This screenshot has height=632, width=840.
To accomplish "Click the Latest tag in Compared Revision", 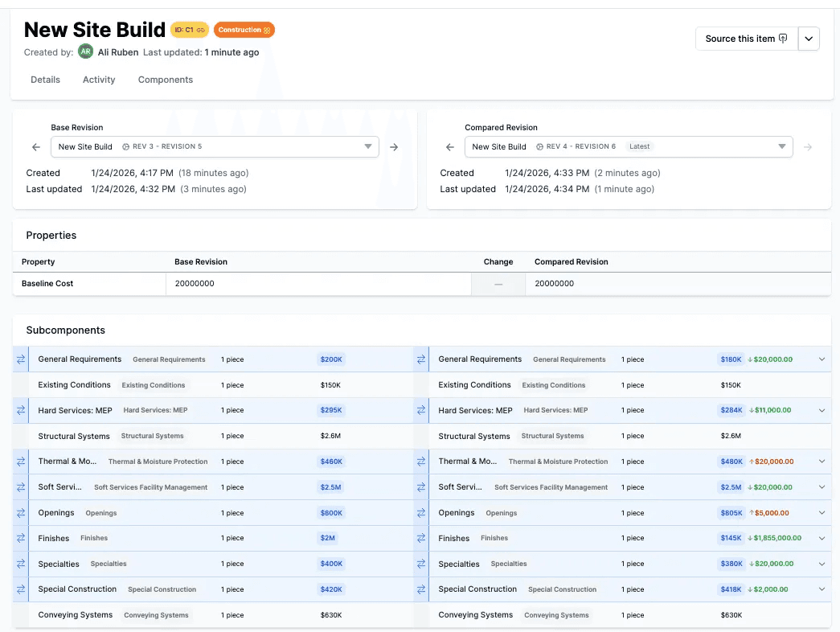I will tap(640, 146).
